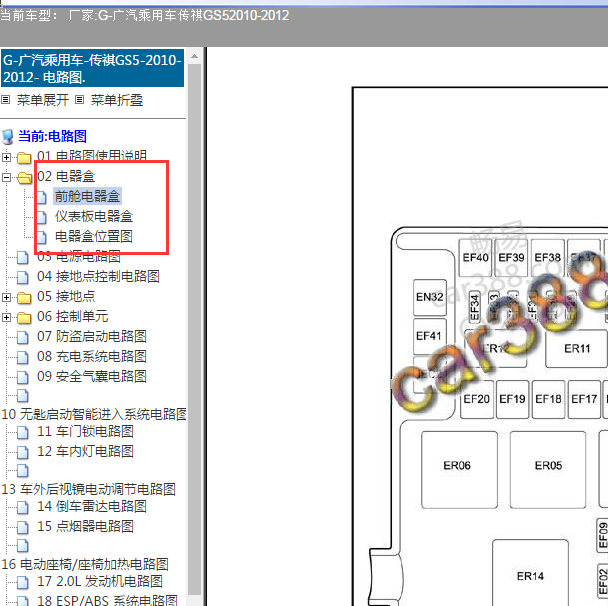This screenshot has height=606, width=608.
Task: Click the 02 电器盒 open folder icon
Action: click(x=24, y=178)
